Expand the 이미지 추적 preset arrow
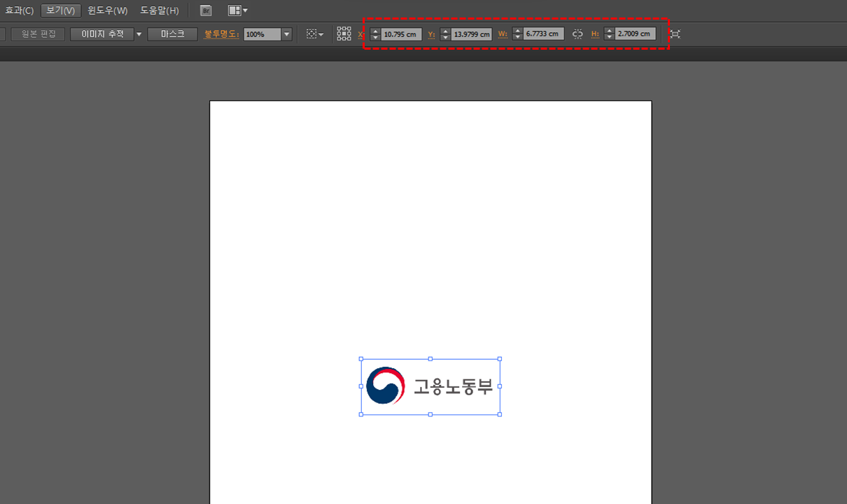 (x=139, y=34)
